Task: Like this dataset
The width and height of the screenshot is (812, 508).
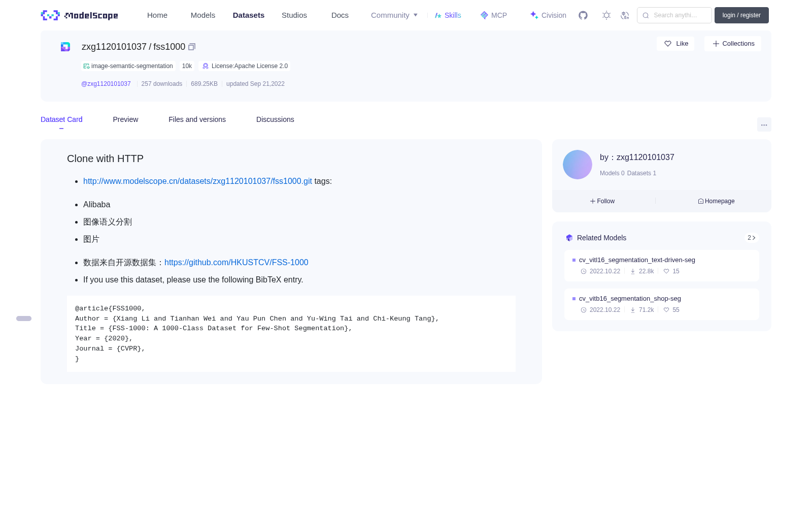Action: coord(675,44)
